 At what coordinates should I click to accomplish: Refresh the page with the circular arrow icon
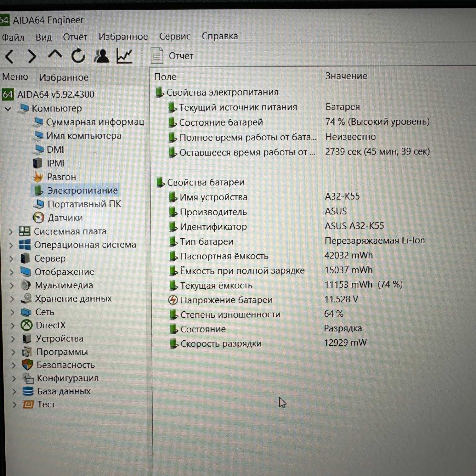78,56
